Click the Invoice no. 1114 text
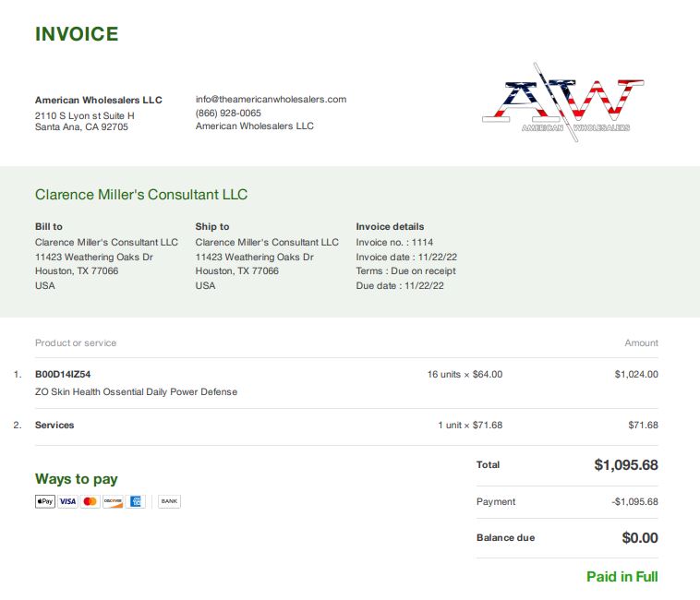The image size is (700, 600). (x=394, y=242)
